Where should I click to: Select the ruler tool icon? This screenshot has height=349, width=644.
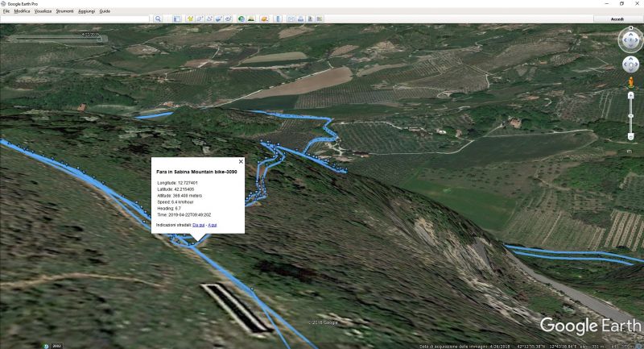278,19
